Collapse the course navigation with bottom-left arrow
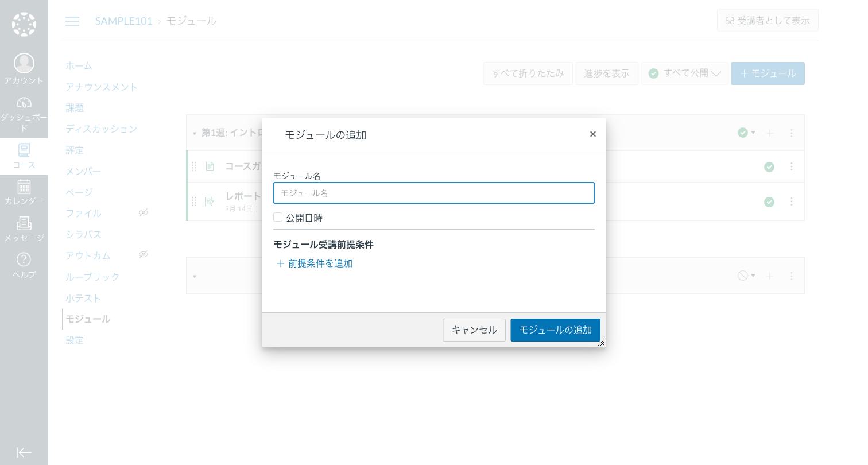This screenshot has width=868, height=465. pos(24,452)
